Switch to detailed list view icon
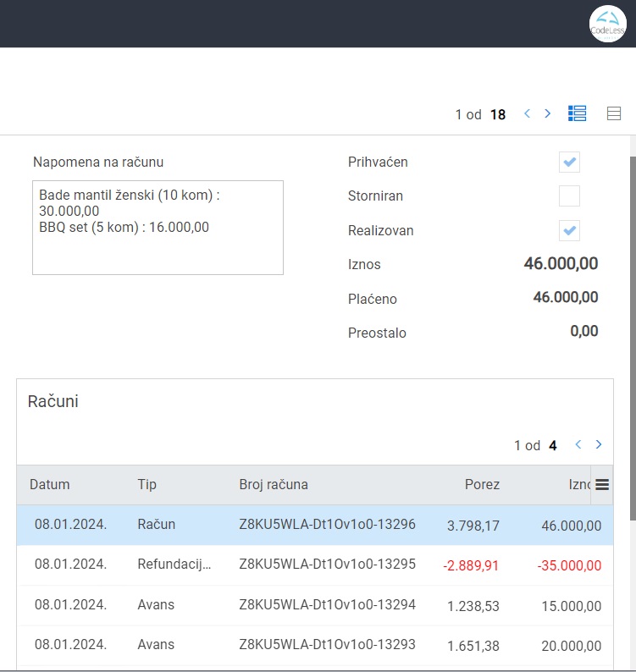This screenshot has height=672, width=636. [x=577, y=113]
